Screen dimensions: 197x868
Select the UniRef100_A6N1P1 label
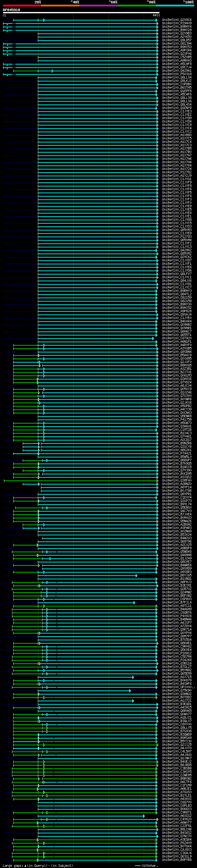[177, 342]
